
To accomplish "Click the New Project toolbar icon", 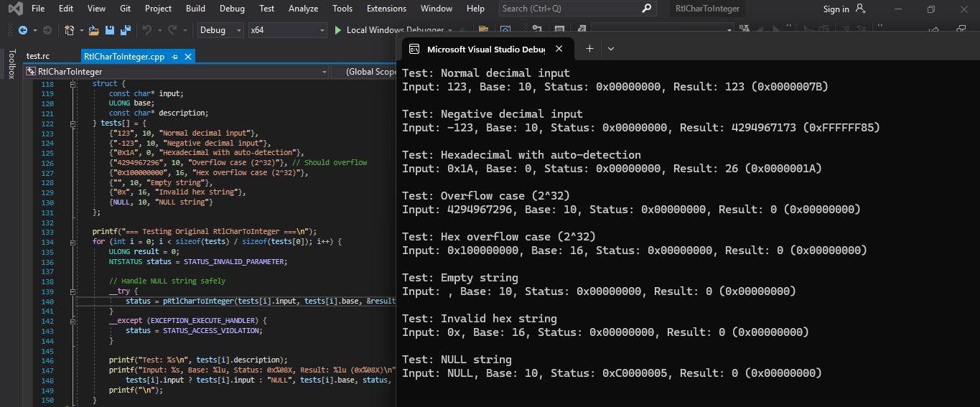I will [x=69, y=30].
